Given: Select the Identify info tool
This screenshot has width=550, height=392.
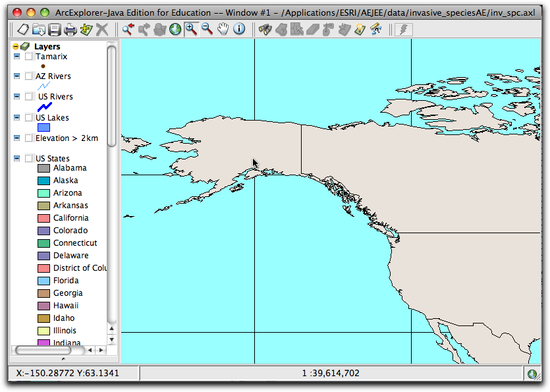Looking at the screenshot, I should pos(239,29).
